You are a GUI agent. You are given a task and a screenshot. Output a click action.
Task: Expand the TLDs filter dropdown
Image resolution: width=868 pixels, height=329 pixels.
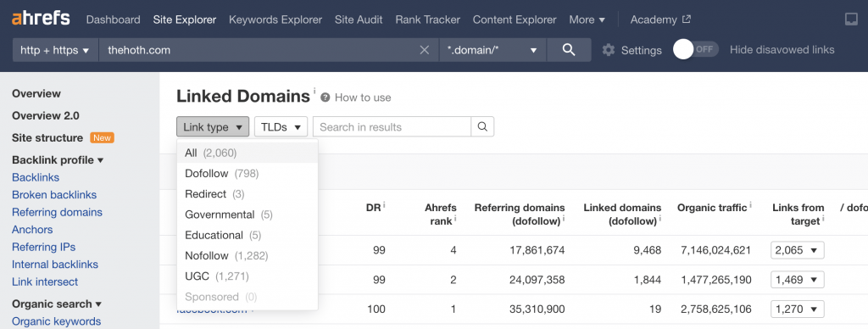click(x=281, y=127)
